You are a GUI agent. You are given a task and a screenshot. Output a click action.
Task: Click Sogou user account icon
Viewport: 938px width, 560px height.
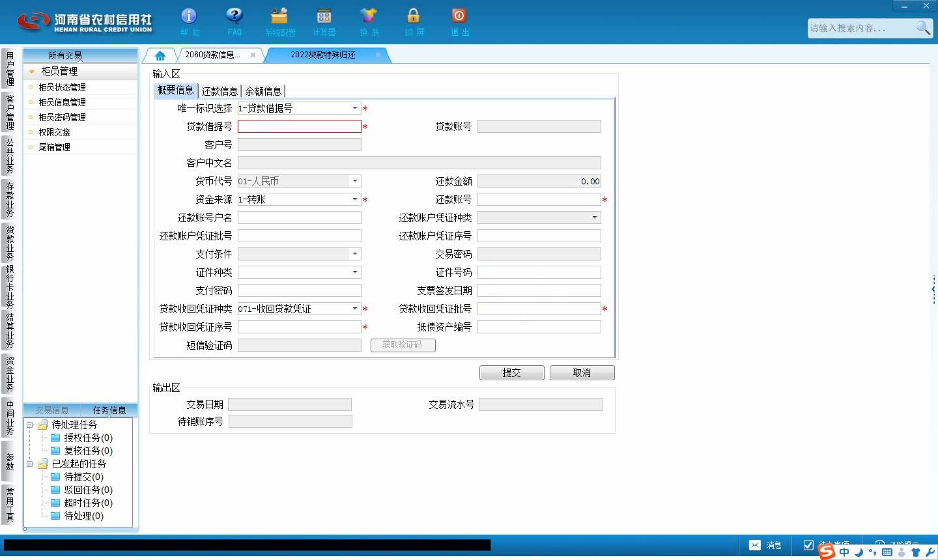tap(902, 552)
